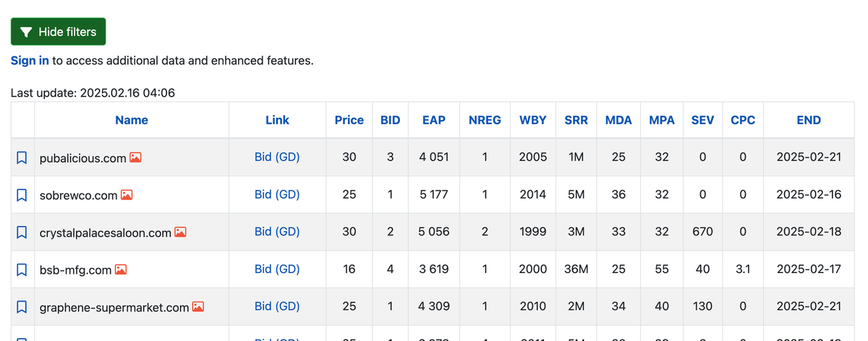
Task: Toggle bookmark for crystalpalacesaloon.com
Action: pyautogui.click(x=22, y=233)
